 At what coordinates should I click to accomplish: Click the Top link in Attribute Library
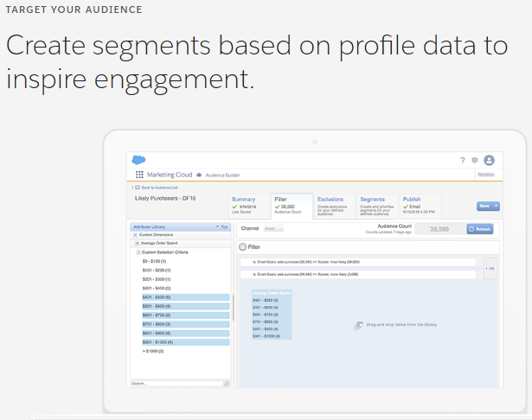[x=223, y=226]
